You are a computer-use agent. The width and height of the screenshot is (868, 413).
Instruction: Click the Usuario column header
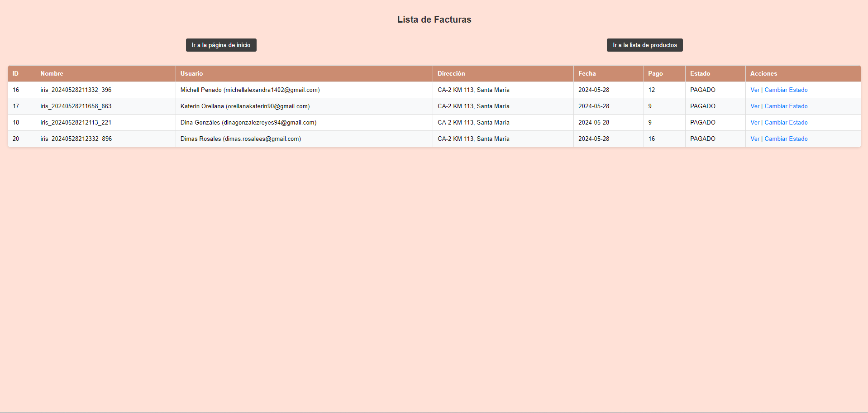point(191,73)
